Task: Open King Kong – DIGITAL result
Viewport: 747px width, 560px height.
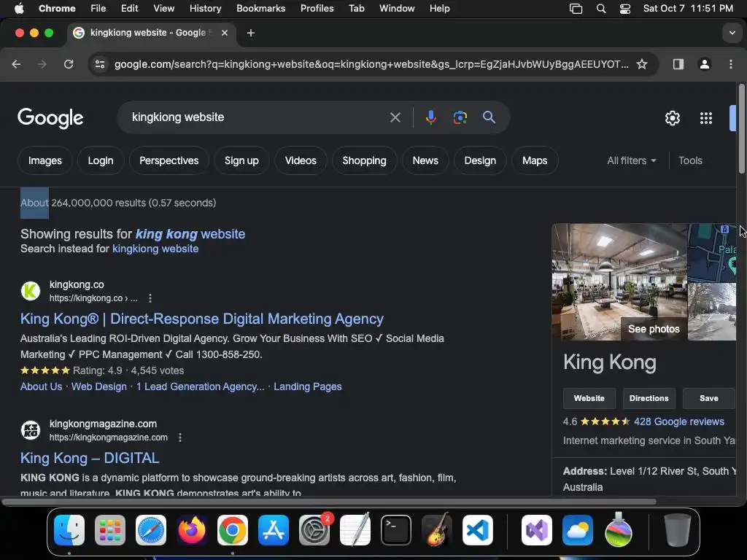Action: [90, 458]
